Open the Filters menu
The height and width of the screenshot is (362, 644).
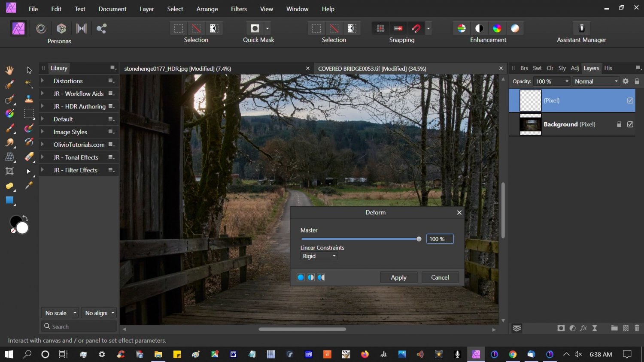[x=239, y=9]
